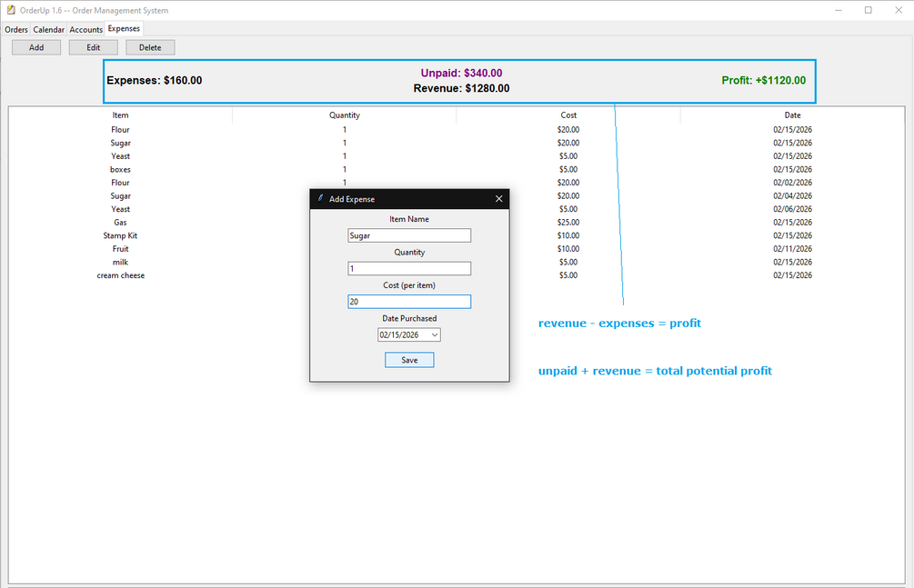Click the Delete button
914x588 pixels.
click(150, 48)
